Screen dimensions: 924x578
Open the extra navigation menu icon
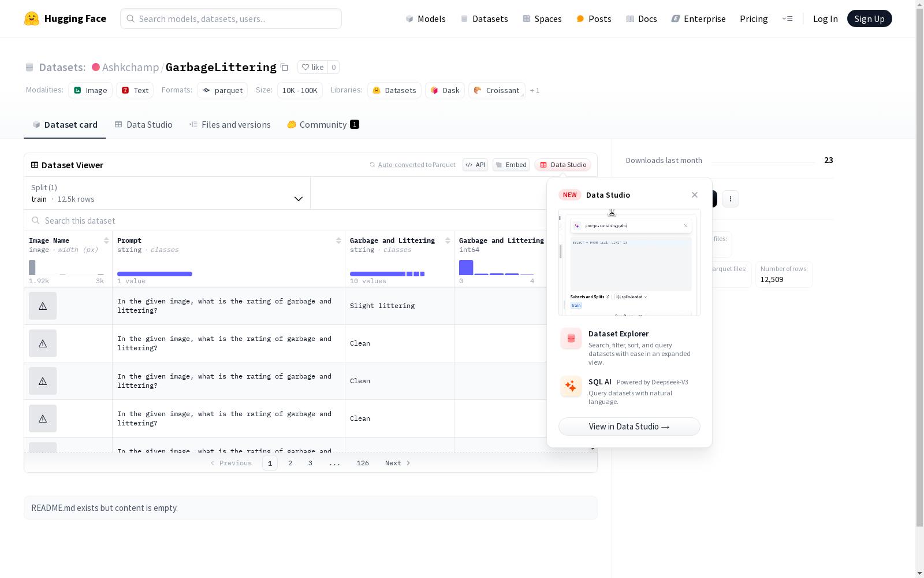(788, 18)
